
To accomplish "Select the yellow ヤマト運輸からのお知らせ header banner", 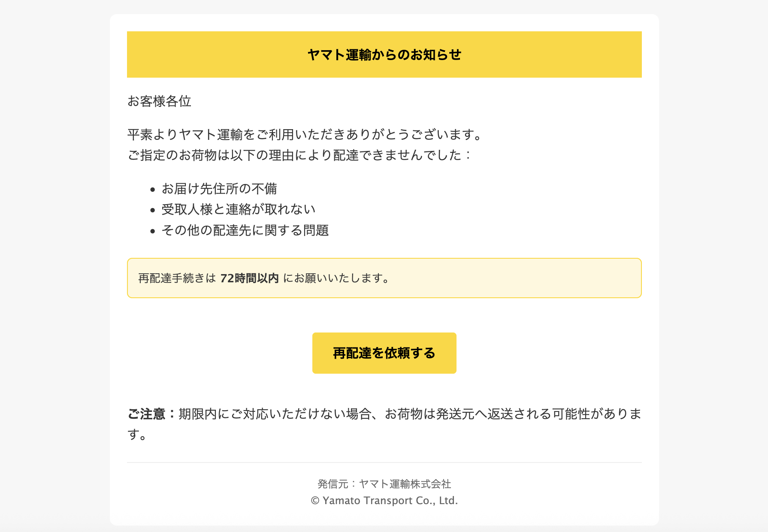I will pos(384,54).
